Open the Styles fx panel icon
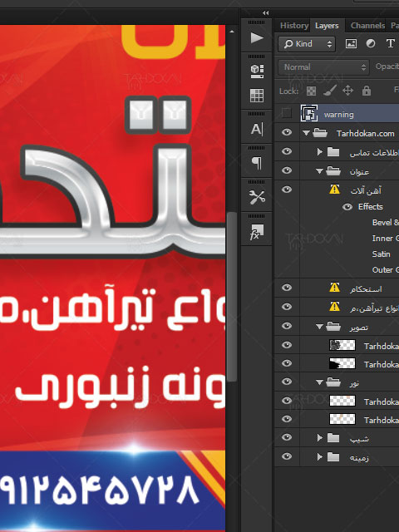 coord(257,232)
